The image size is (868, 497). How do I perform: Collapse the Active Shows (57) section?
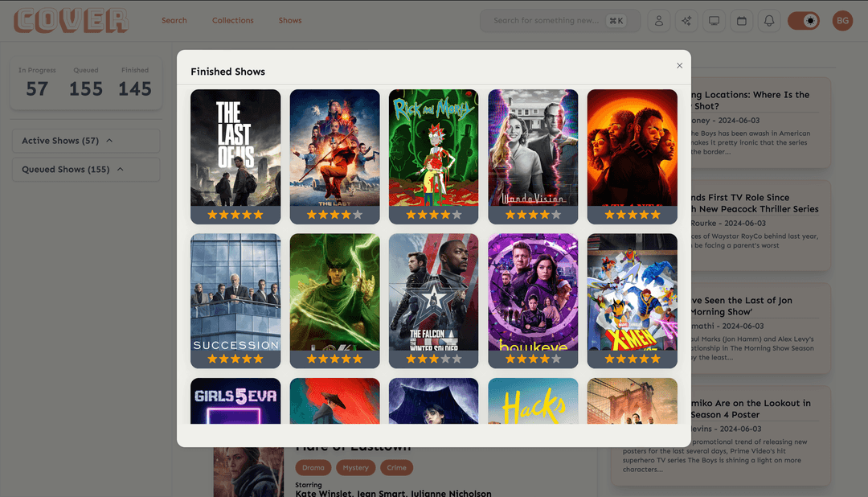tap(86, 141)
